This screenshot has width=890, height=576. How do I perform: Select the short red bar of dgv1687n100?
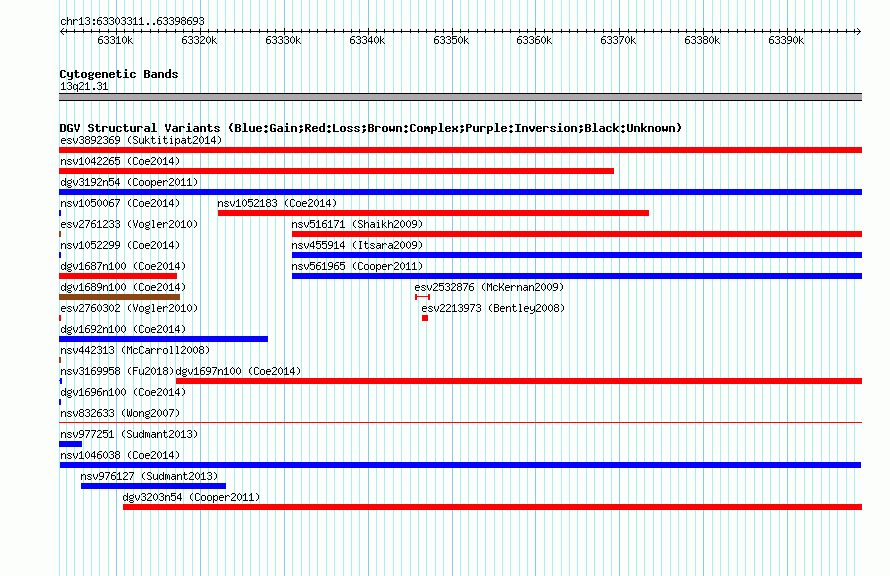click(x=118, y=276)
